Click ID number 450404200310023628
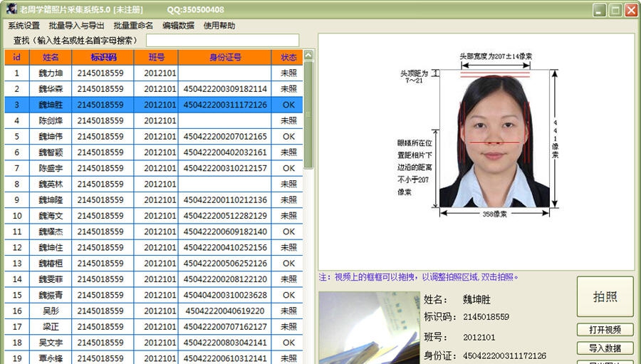This screenshot has width=641, height=364. (x=225, y=295)
